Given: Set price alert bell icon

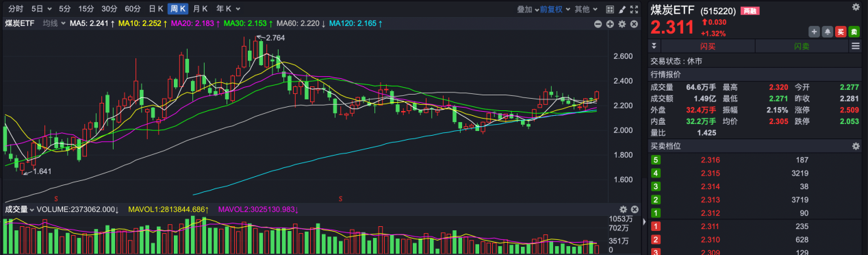Looking at the screenshot, I should (x=828, y=32).
